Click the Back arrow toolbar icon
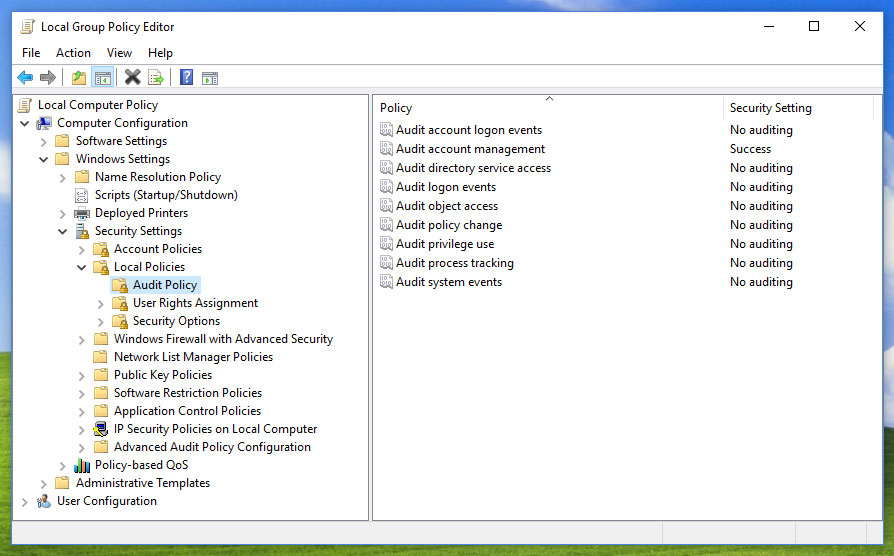This screenshot has width=894, height=556. click(x=25, y=78)
